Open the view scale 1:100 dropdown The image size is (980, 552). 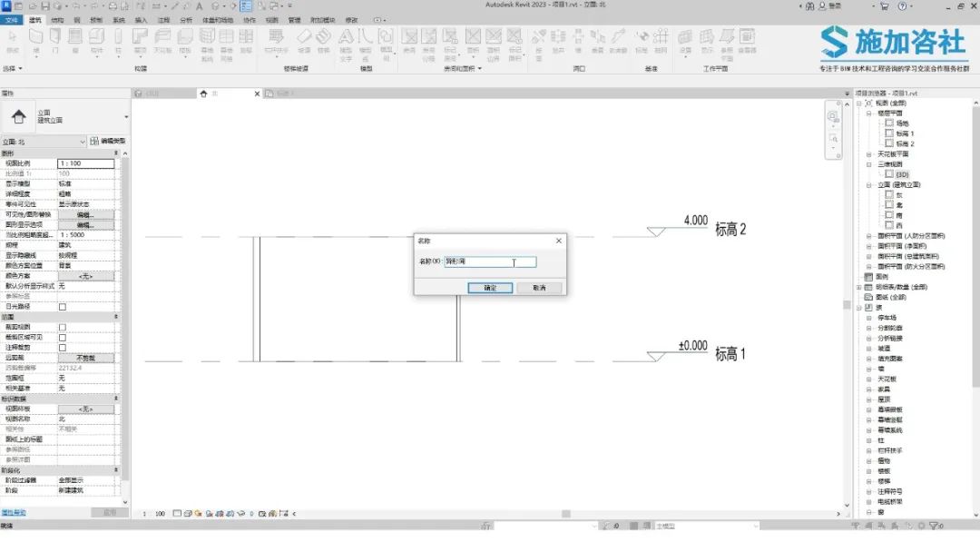point(85,163)
